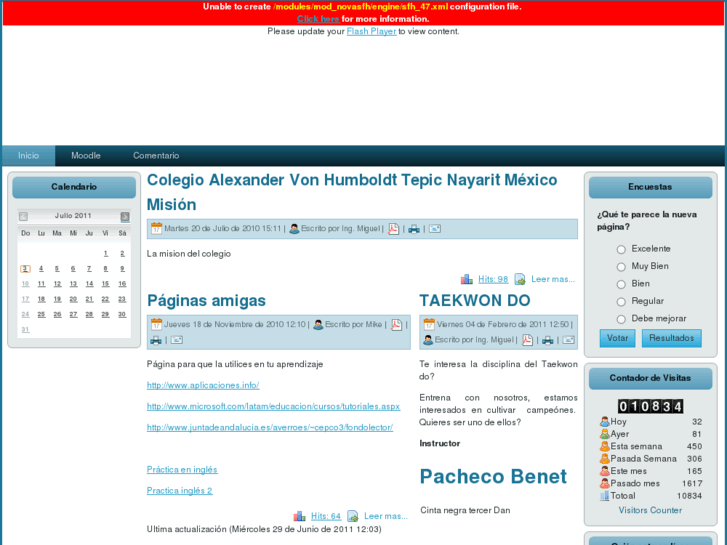Open the Comentario menu item
Image resolution: width=727 pixels, height=545 pixels.
(156, 155)
